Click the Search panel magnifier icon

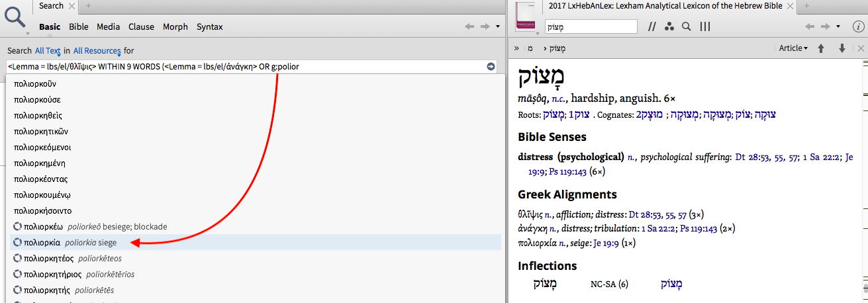tap(15, 19)
